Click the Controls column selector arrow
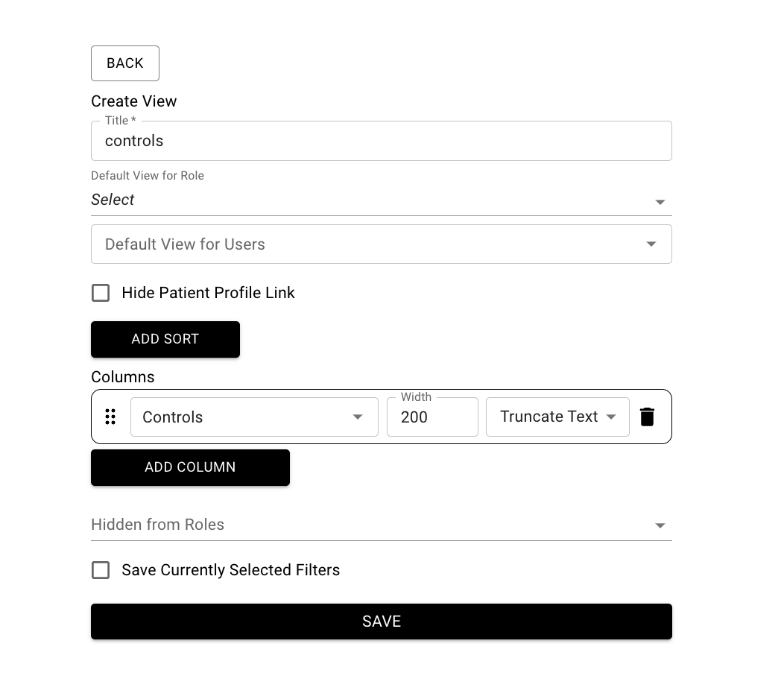The height and width of the screenshot is (699, 784). [x=357, y=417]
